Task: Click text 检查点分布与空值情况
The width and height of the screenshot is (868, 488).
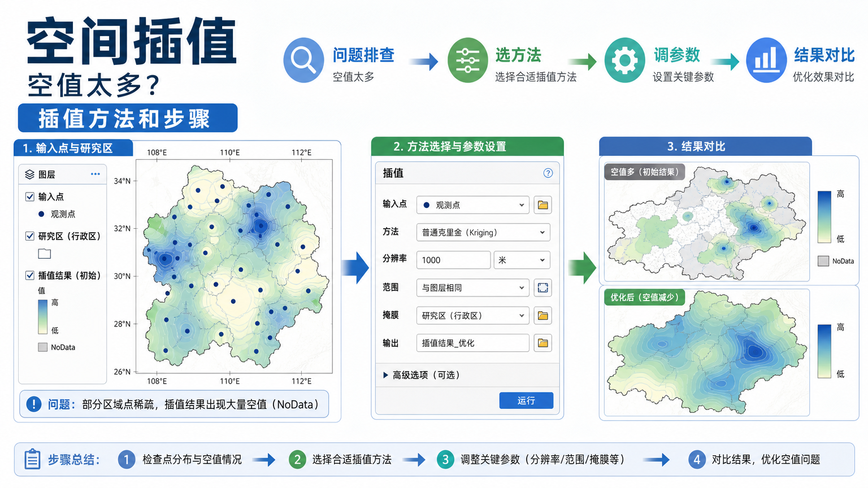Action: click(192, 459)
